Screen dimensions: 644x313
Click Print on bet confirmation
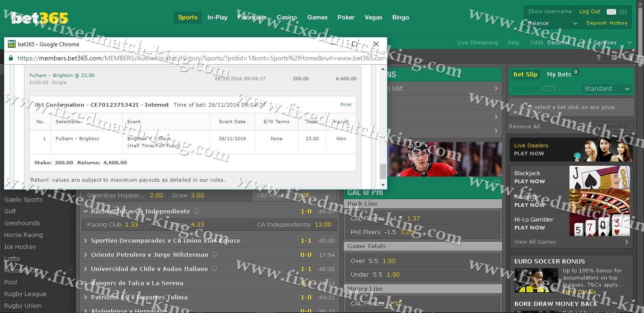click(346, 105)
